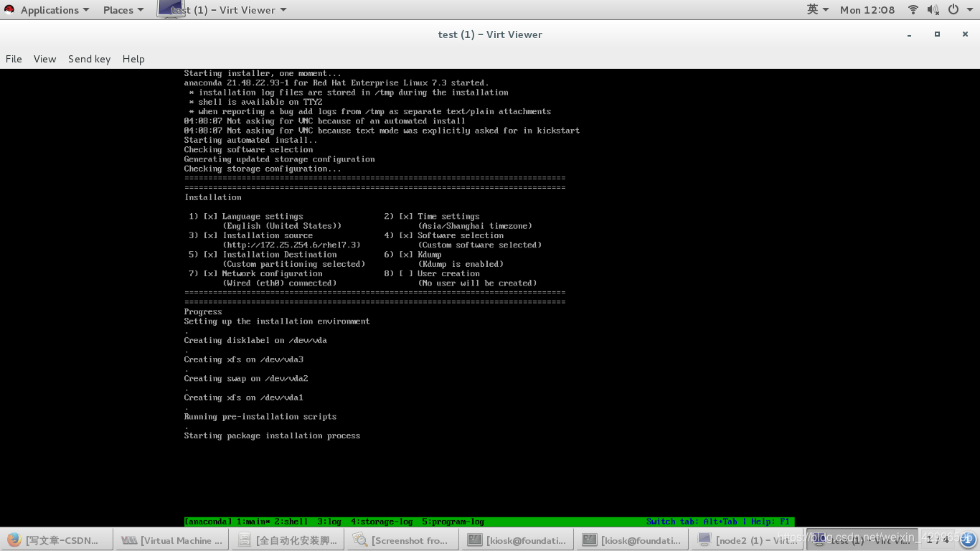Click 'Checking storage configuration...' line
This screenshot has width=980, height=551.
pyautogui.click(x=263, y=169)
